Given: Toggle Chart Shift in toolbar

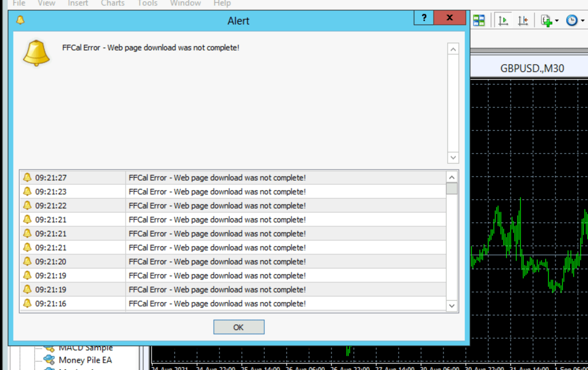Looking at the screenshot, I should coord(523,21).
